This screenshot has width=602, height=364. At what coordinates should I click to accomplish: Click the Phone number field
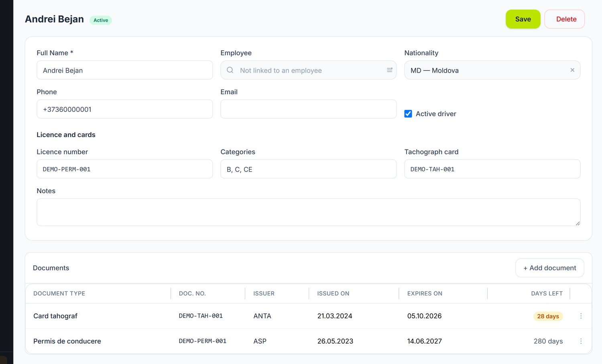(124, 109)
